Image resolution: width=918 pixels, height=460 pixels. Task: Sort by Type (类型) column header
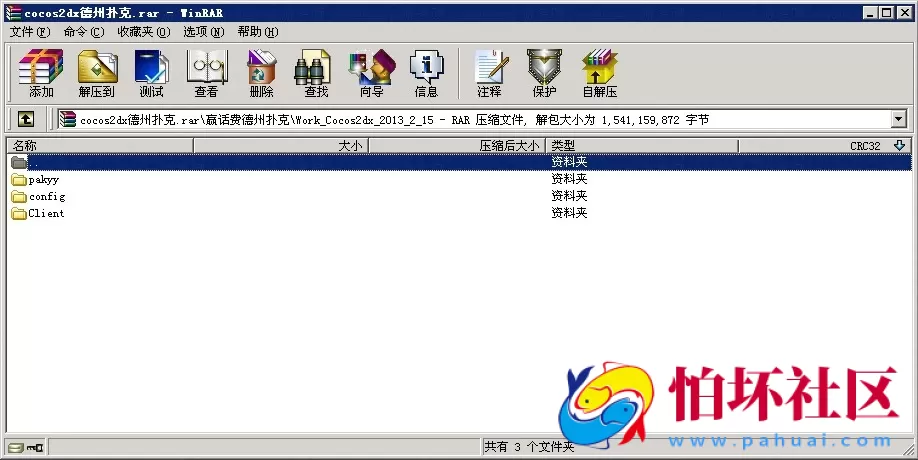(642, 145)
